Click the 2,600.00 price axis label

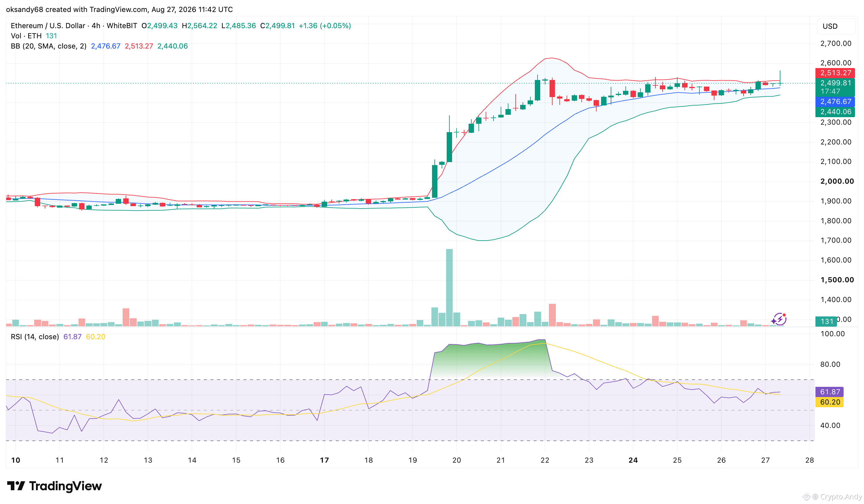(x=836, y=63)
